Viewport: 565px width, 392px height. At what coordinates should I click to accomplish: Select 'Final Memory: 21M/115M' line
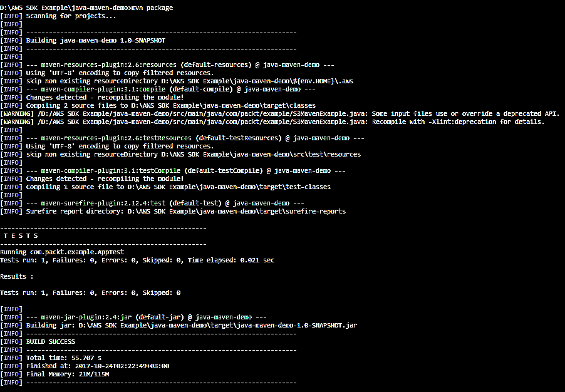54,374
